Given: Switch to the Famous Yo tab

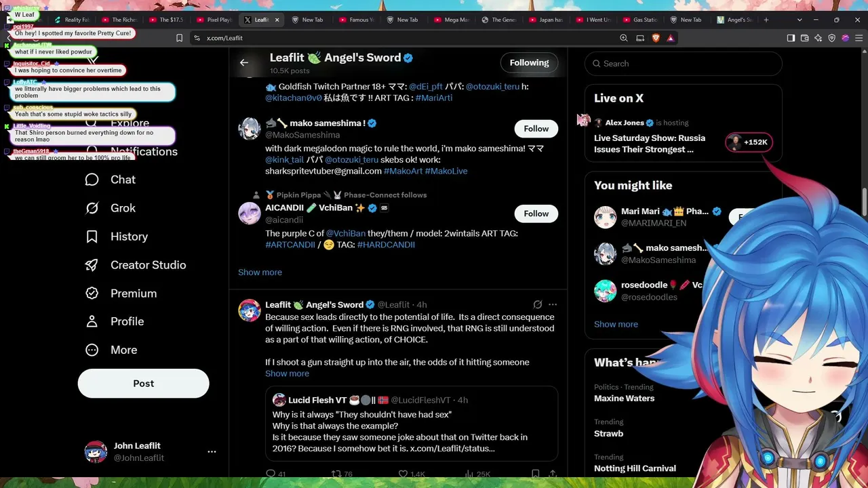Looking at the screenshot, I should 356,20.
